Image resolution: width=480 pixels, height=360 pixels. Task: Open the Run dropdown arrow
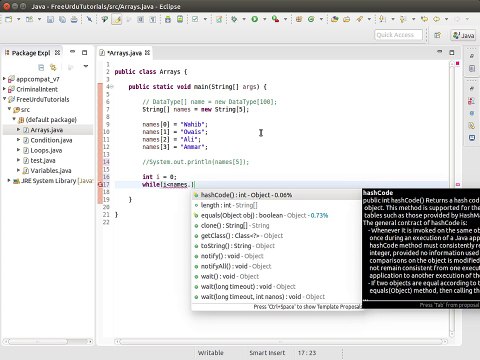tap(265, 19)
